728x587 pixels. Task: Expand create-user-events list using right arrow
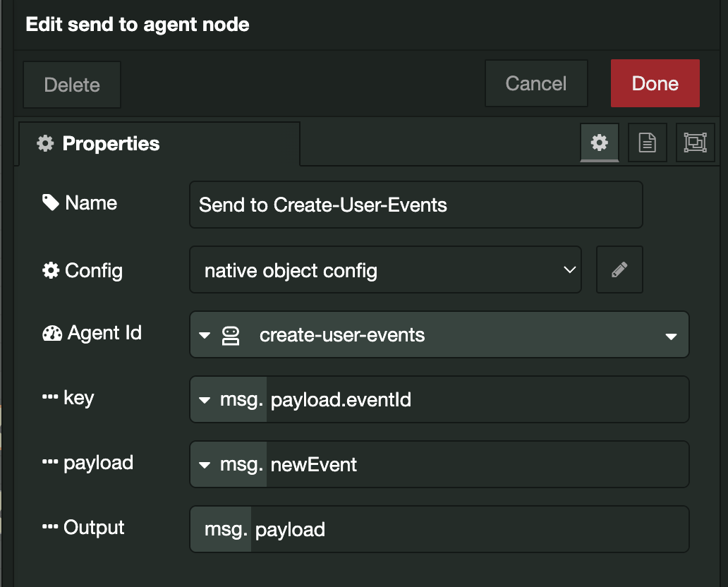(671, 337)
